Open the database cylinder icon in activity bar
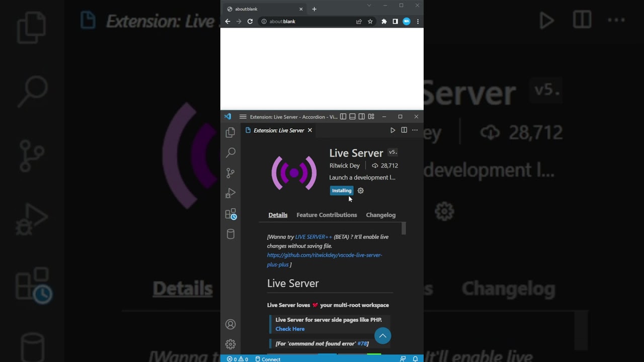This screenshot has width=644, height=362. [x=230, y=234]
